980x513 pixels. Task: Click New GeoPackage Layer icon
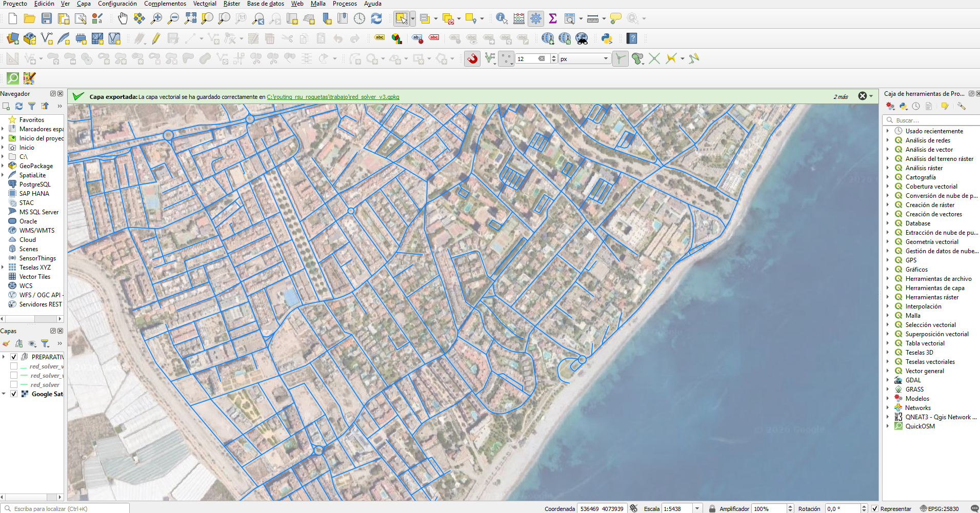point(30,38)
